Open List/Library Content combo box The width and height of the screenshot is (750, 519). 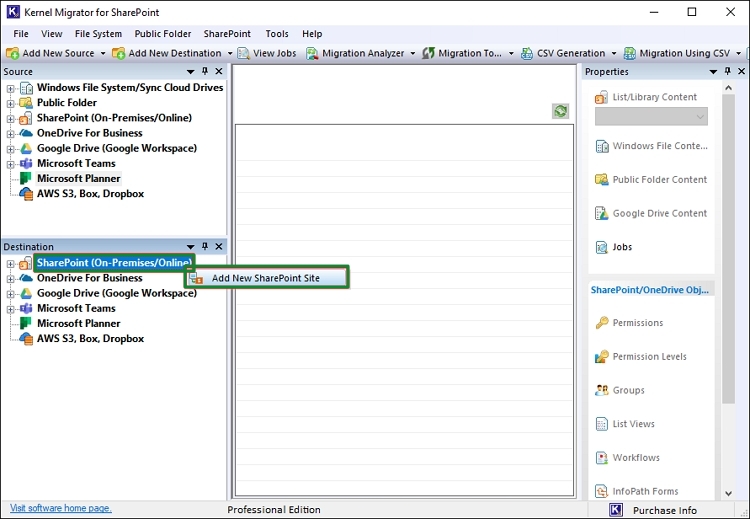(651, 116)
